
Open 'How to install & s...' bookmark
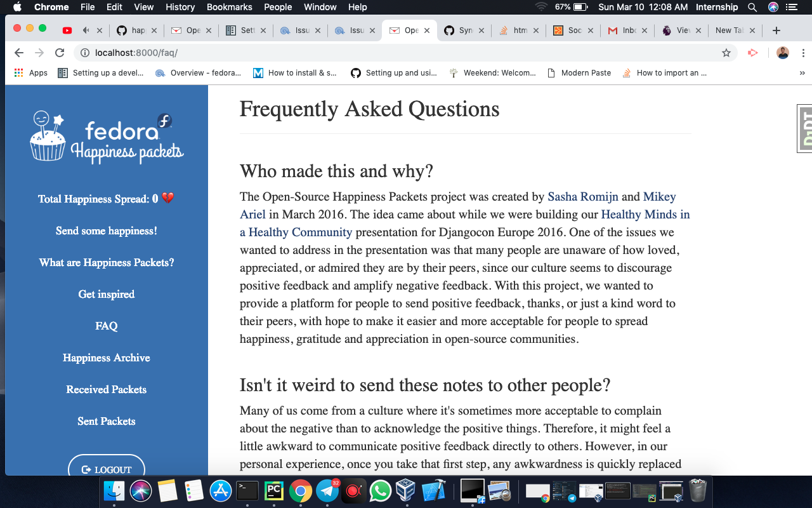295,73
